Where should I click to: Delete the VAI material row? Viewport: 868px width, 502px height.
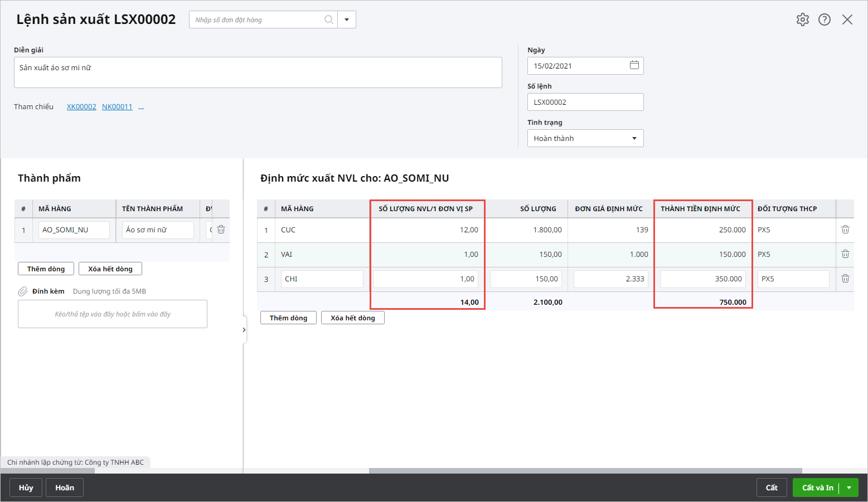845,254
